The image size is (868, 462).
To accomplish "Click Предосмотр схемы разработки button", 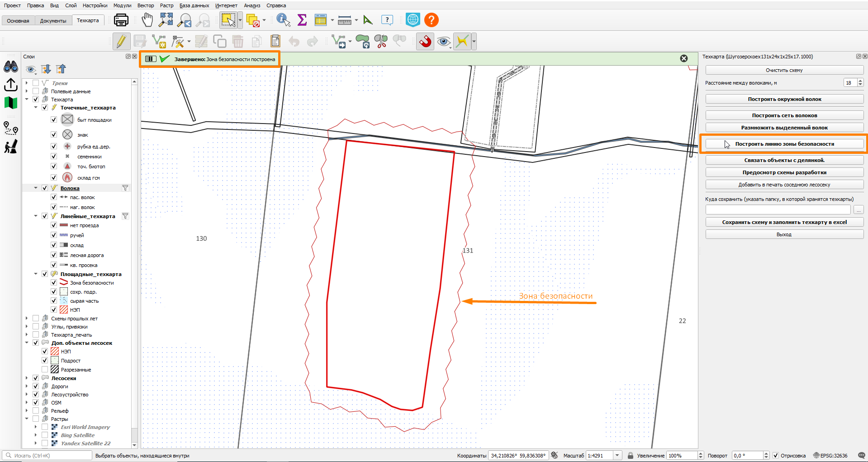I will tap(784, 172).
